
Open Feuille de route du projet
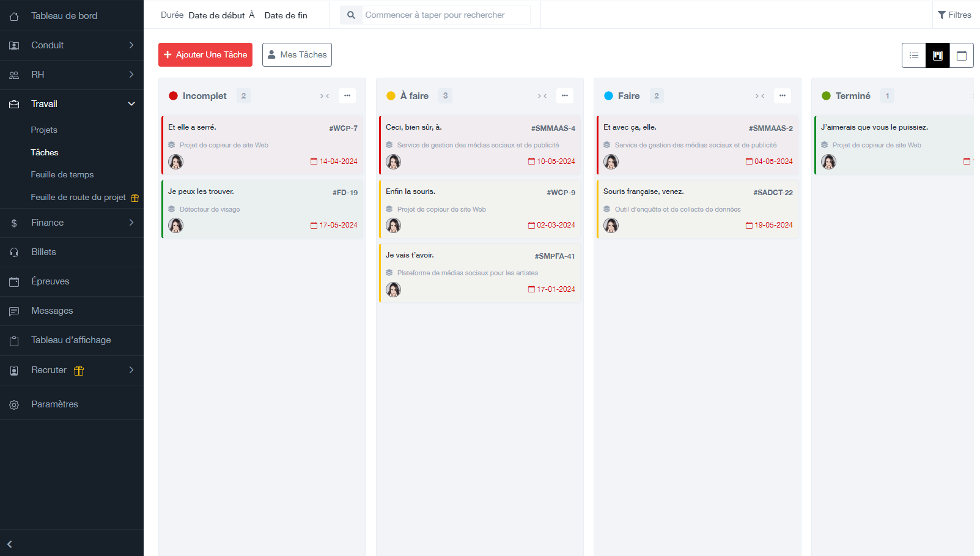[78, 197]
